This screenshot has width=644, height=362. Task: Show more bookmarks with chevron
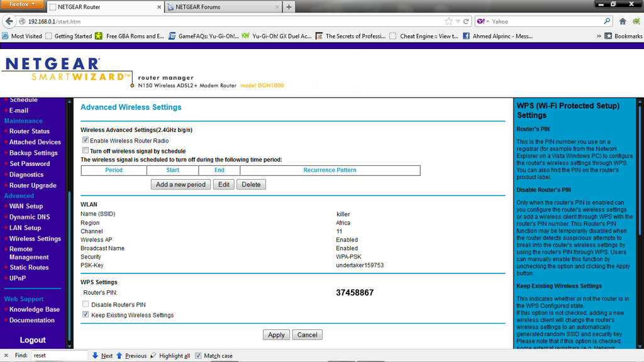point(599,36)
